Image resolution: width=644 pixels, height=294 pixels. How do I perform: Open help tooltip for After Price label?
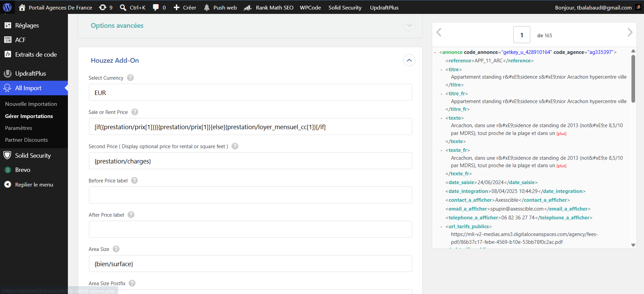131,215
